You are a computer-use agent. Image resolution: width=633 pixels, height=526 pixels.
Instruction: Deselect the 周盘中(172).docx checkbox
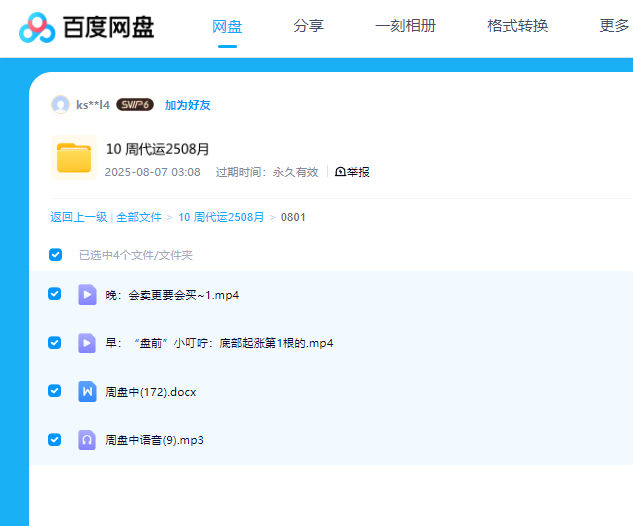(55, 391)
